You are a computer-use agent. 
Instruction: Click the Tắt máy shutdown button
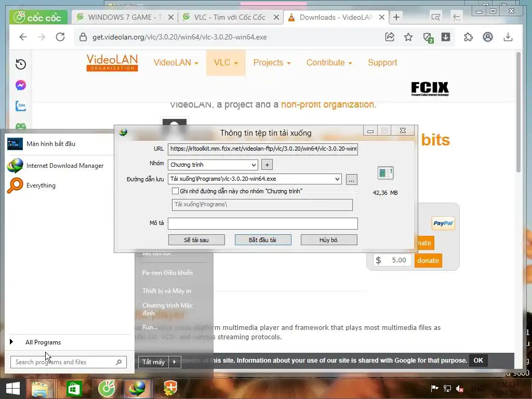[153, 362]
